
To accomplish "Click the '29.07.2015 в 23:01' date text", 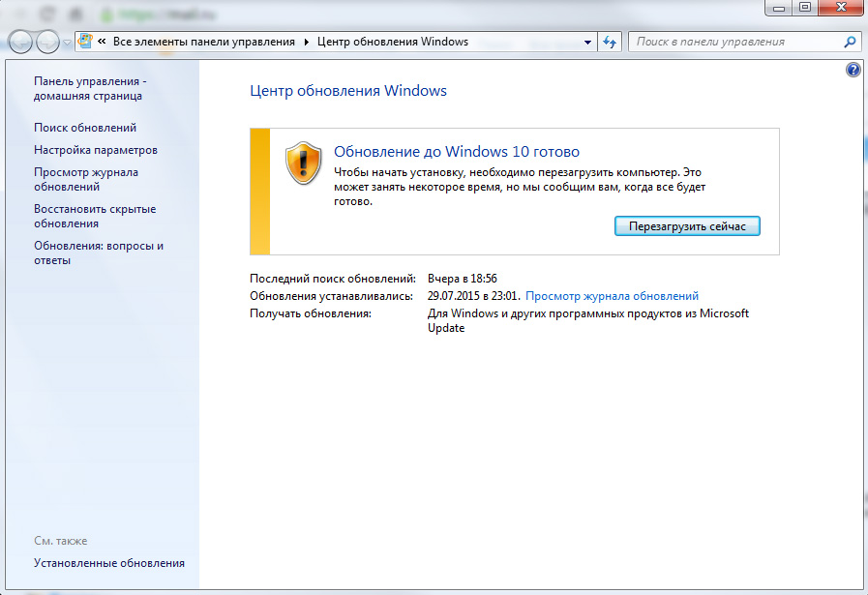I will pyautogui.click(x=473, y=296).
